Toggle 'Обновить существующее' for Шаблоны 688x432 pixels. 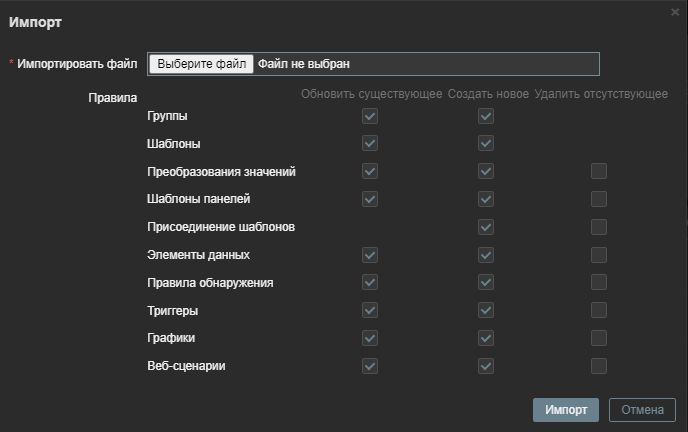coord(370,144)
